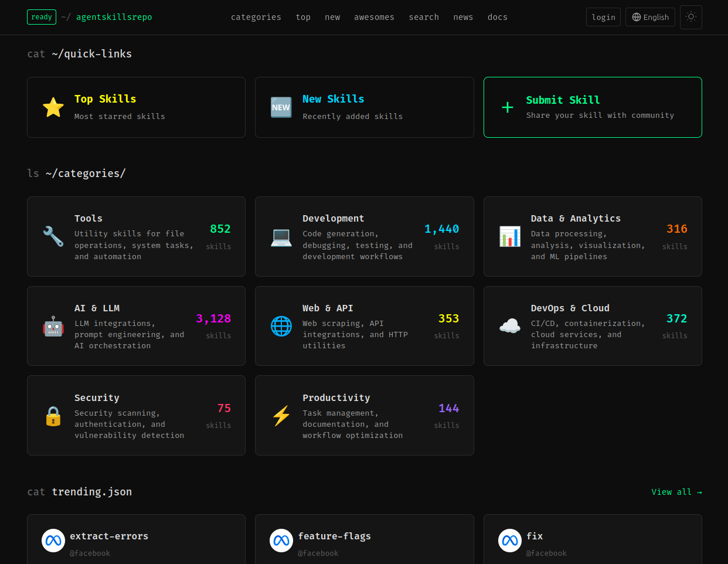Open the feature-flags trending skill
The width and height of the screenshot is (728, 564).
click(x=335, y=536)
